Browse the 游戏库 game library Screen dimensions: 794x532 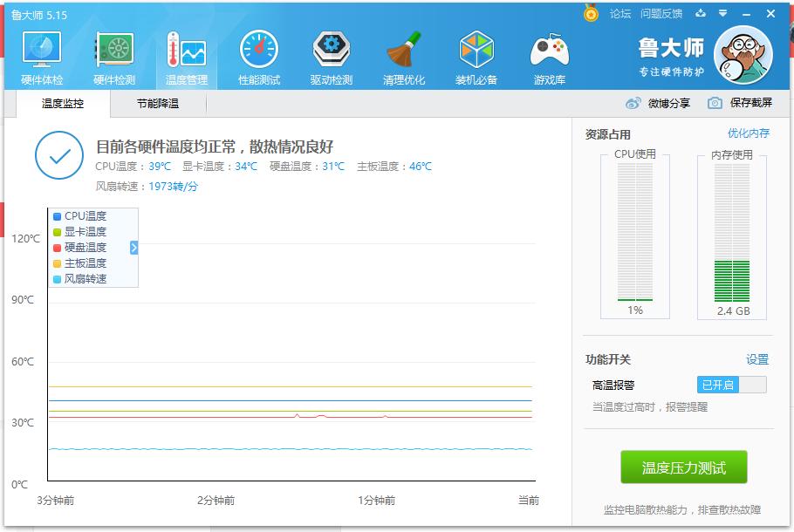pyautogui.click(x=548, y=55)
